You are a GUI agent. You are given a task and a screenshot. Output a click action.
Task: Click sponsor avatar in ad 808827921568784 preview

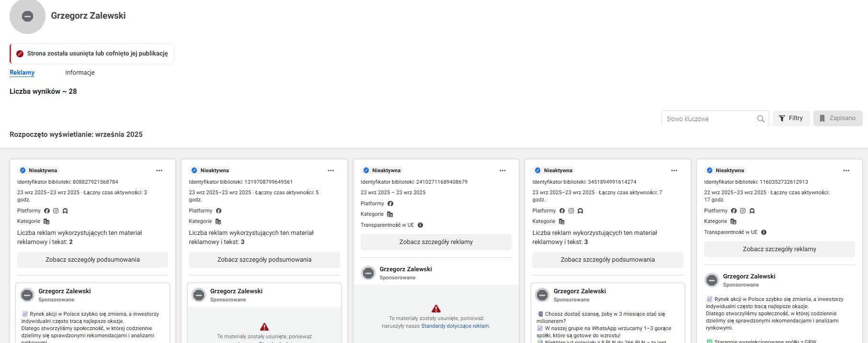click(x=27, y=295)
